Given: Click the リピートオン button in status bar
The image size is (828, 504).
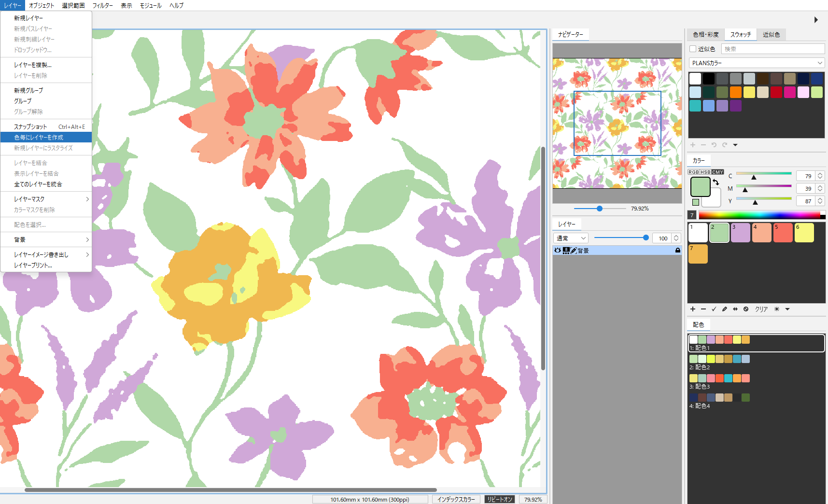Looking at the screenshot, I should pos(499,499).
